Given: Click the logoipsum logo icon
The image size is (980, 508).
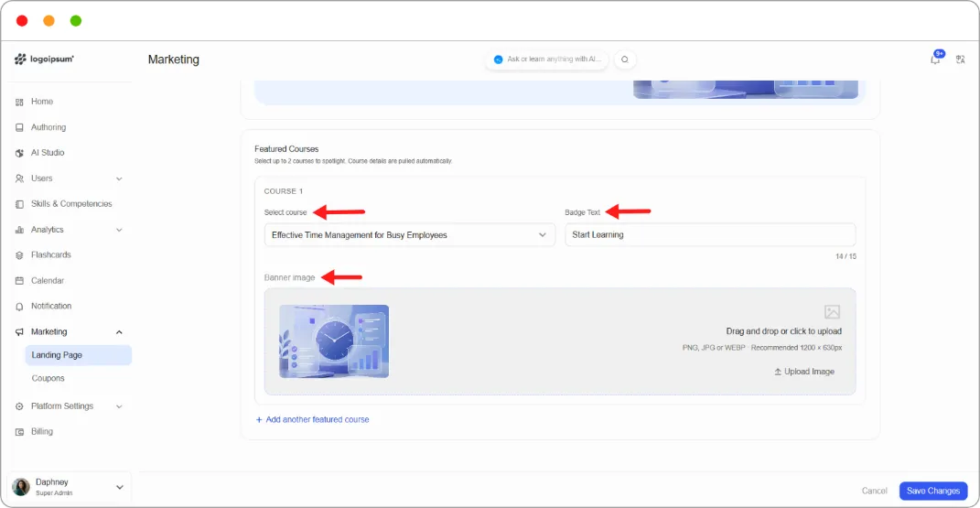Looking at the screenshot, I should tap(20, 59).
